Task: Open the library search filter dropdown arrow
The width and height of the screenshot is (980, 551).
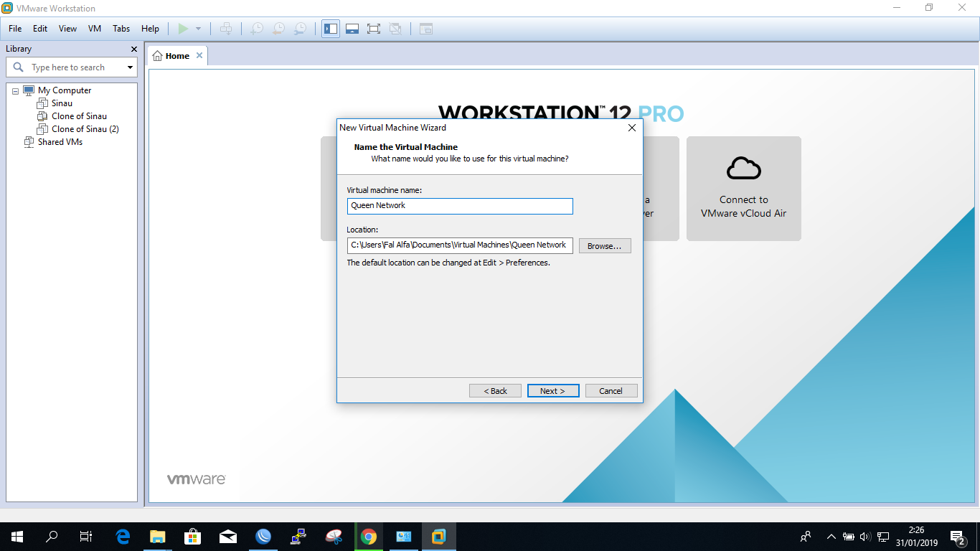Action: point(130,67)
